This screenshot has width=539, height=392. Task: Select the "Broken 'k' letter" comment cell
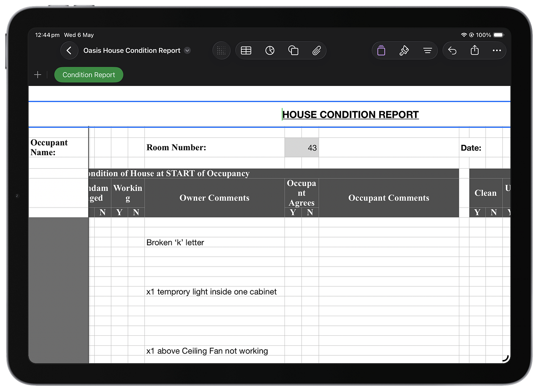214,242
